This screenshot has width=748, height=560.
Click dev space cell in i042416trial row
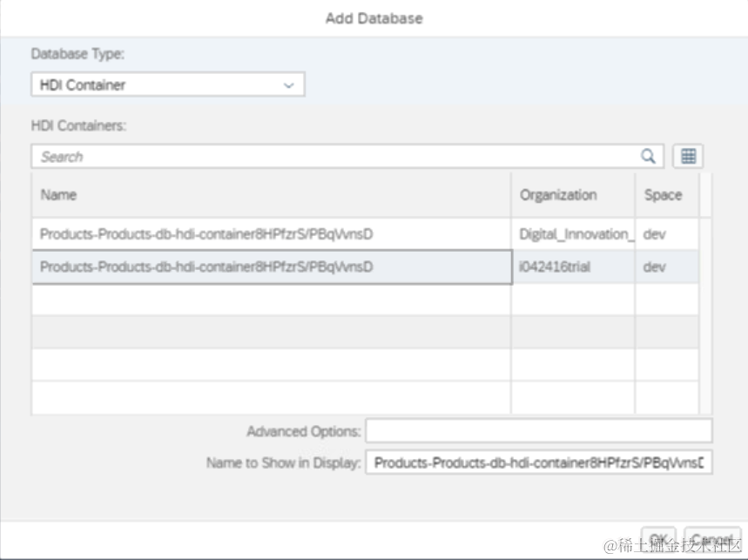pyautogui.click(x=667, y=267)
